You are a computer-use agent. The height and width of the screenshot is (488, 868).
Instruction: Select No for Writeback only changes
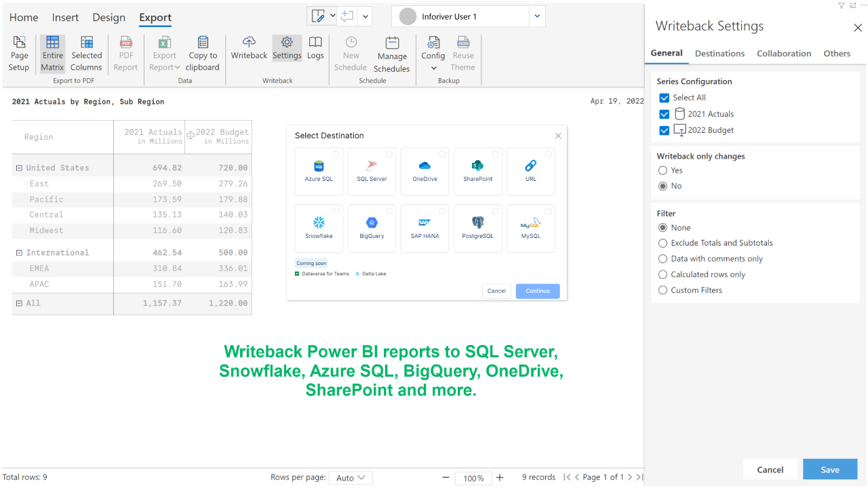pos(663,186)
